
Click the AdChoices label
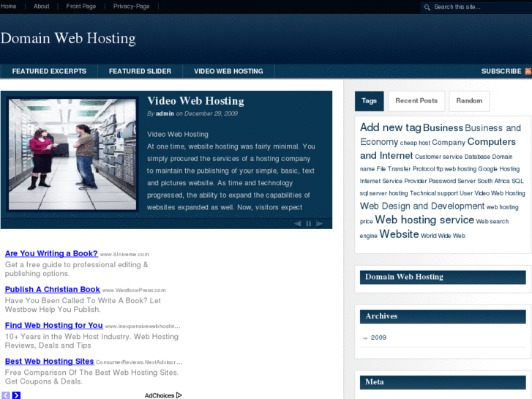point(159,395)
